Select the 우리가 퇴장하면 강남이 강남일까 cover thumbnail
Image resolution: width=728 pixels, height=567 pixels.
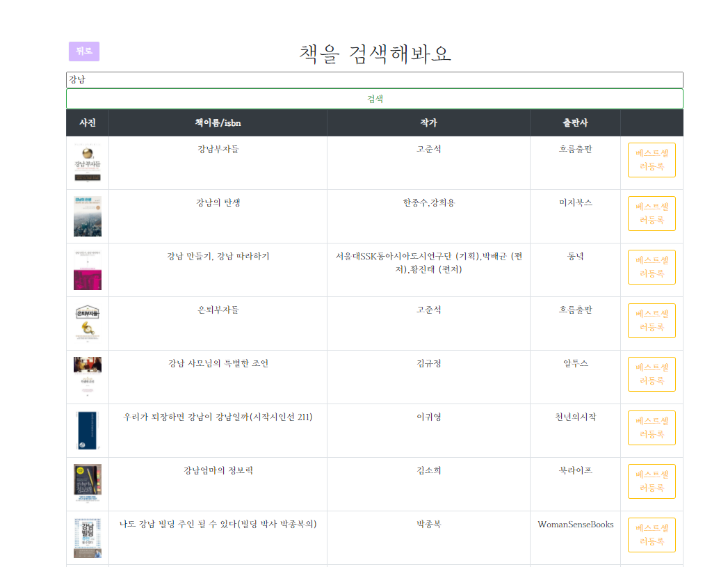pos(88,431)
